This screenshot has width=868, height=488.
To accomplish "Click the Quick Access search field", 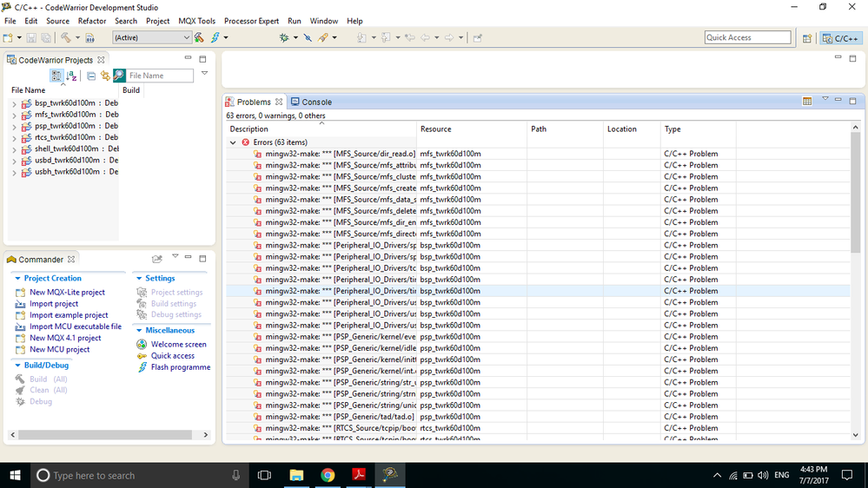I will pos(747,37).
